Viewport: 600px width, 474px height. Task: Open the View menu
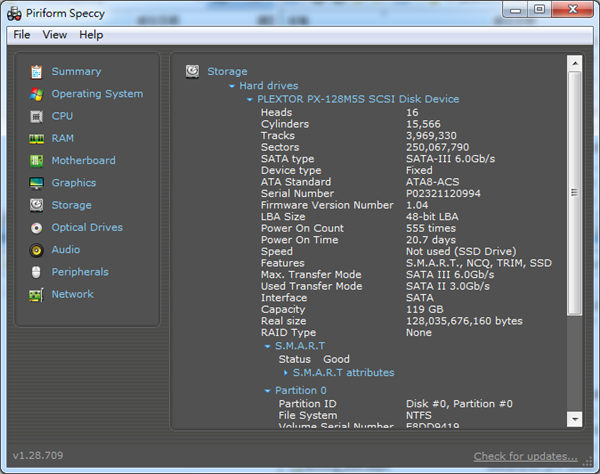pyautogui.click(x=55, y=35)
